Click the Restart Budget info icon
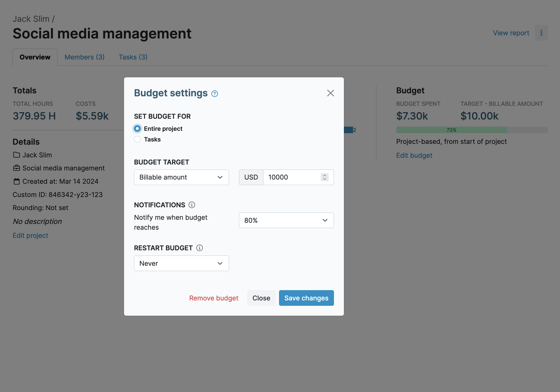 point(199,248)
